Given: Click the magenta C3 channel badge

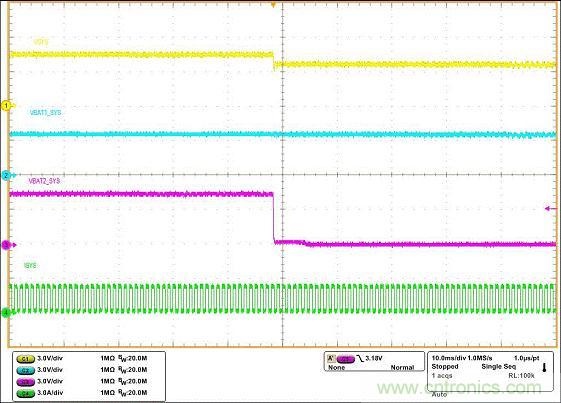Looking at the screenshot, I should (x=26, y=382).
